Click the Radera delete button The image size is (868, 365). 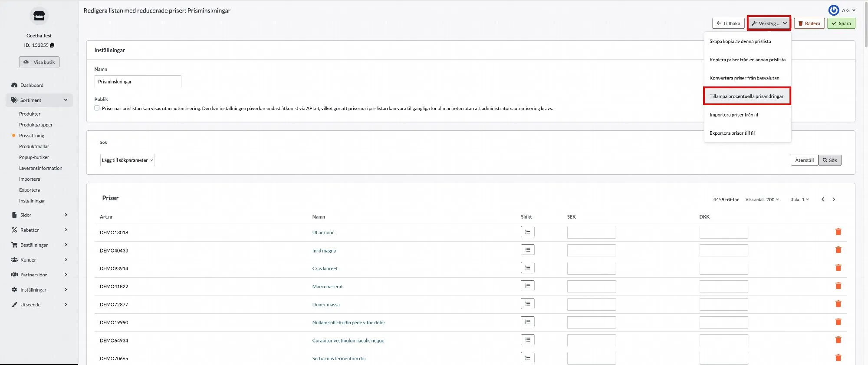point(809,23)
